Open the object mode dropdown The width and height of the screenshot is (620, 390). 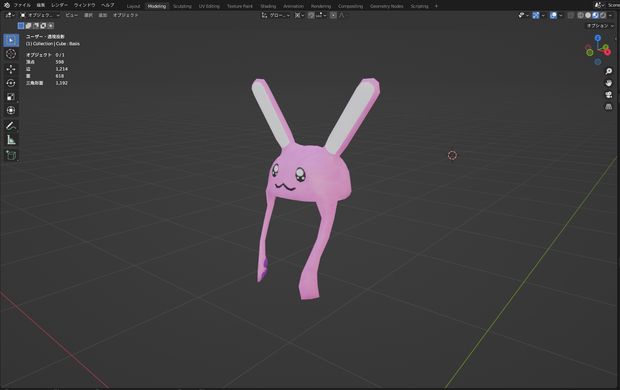pos(40,15)
